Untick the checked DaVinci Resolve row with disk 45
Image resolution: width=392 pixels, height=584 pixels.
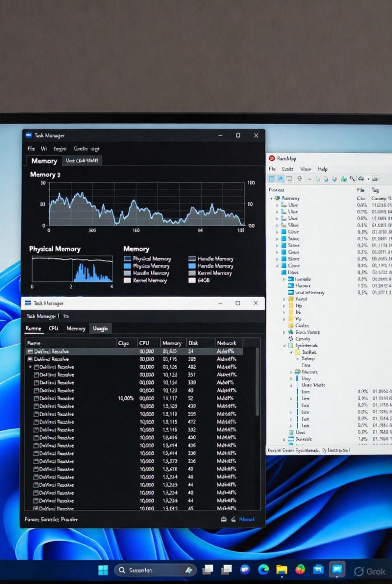(36, 508)
